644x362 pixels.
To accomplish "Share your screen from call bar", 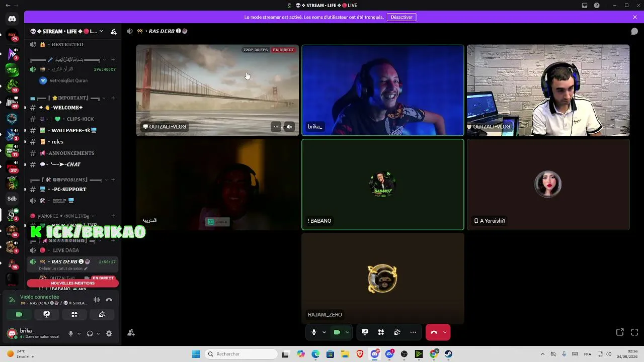I will [x=365, y=332].
